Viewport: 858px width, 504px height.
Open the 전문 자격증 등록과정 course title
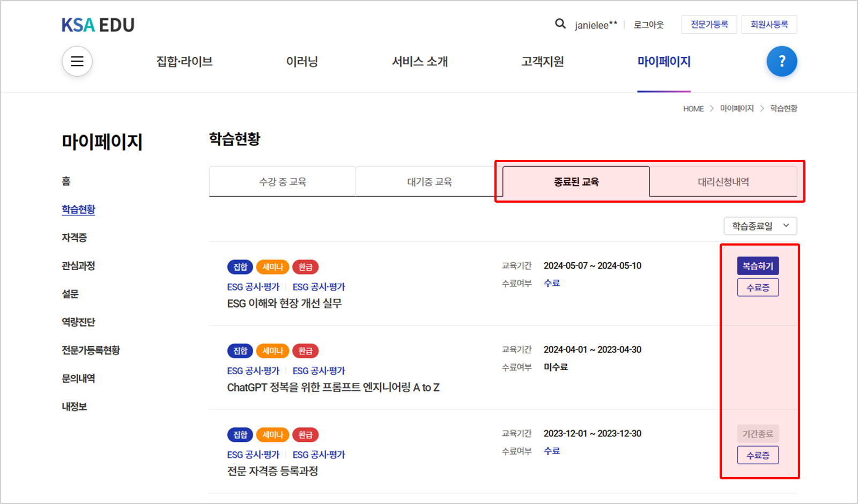click(x=272, y=471)
